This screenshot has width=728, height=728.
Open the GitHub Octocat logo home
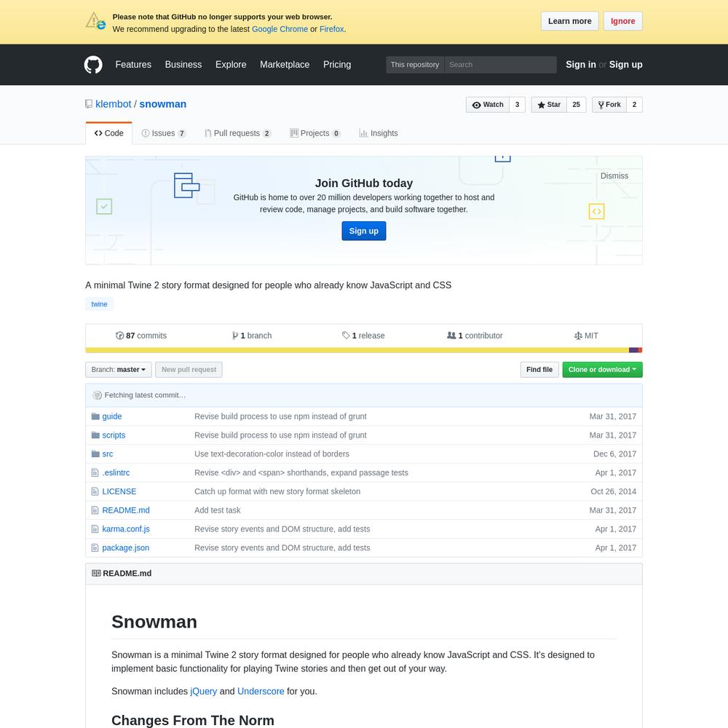(93, 65)
